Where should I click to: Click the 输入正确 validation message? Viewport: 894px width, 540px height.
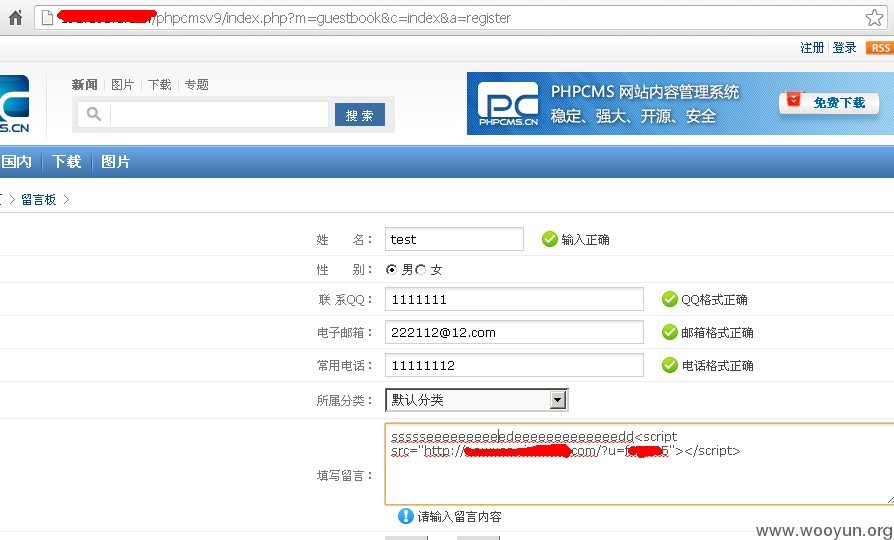(586, 239)
